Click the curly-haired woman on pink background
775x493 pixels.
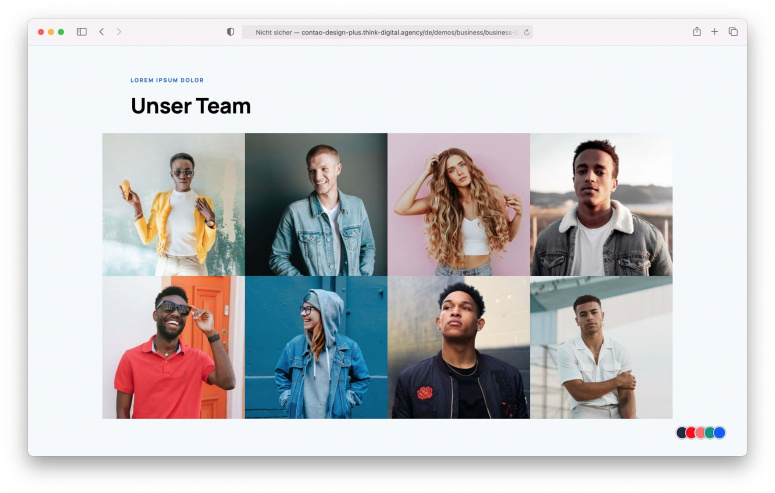[458, 204]
